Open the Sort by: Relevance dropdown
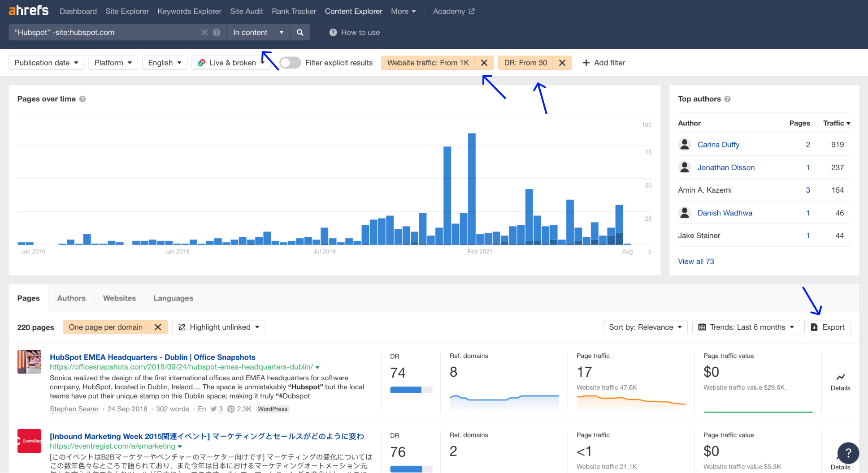This screenshot has width=868, height=473. [x=645, y=327]
